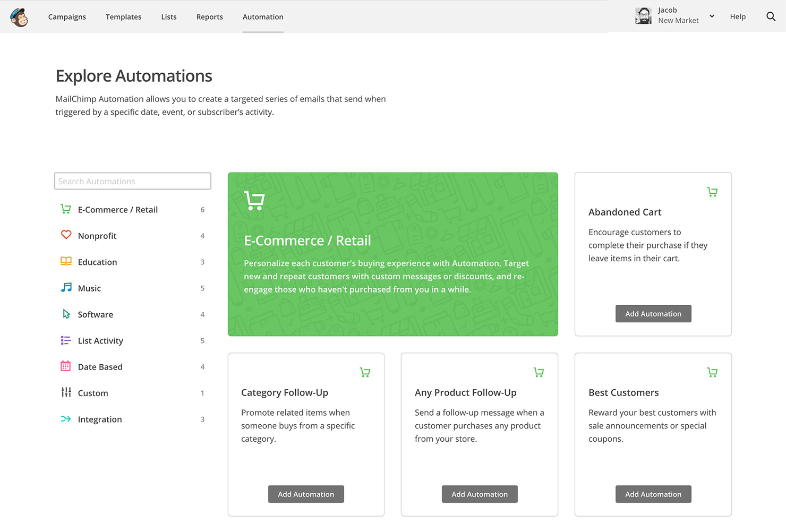Click the List Activity icon
The height and width of the screenshot is (532, 786).
(66, 340)
